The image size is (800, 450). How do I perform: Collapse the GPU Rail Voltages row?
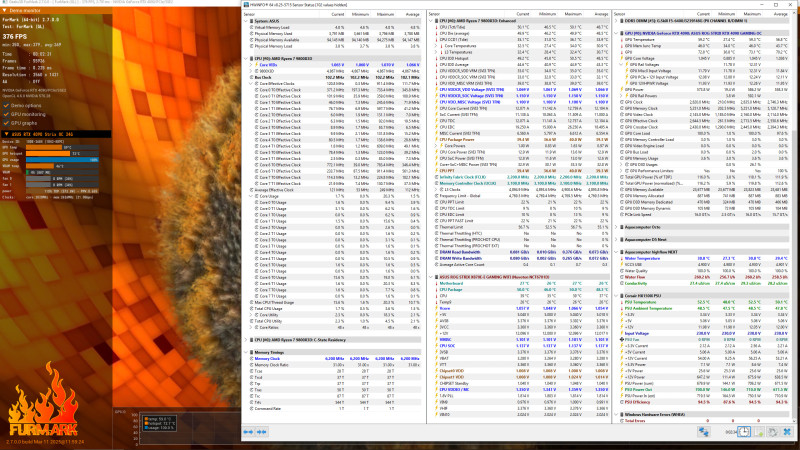[x=622, y=65]
